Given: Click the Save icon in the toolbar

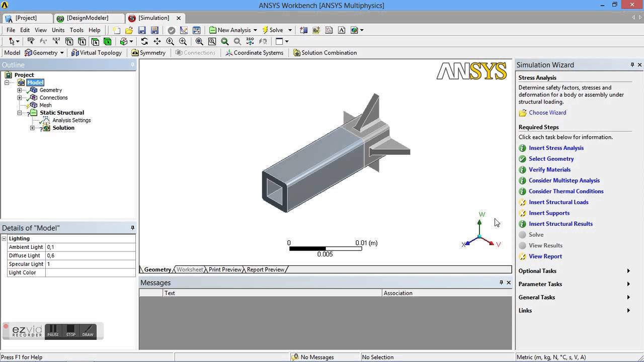Looking at the screenshot, I should click(142, 30).
